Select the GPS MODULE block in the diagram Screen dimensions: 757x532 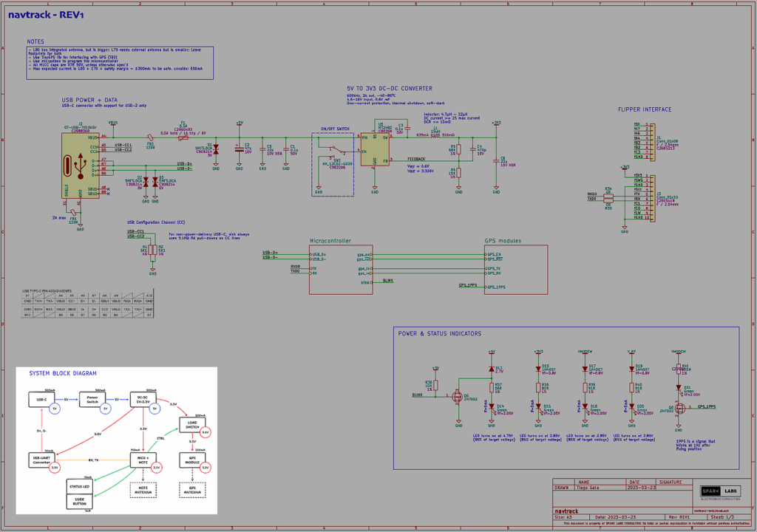coord(192,460)
